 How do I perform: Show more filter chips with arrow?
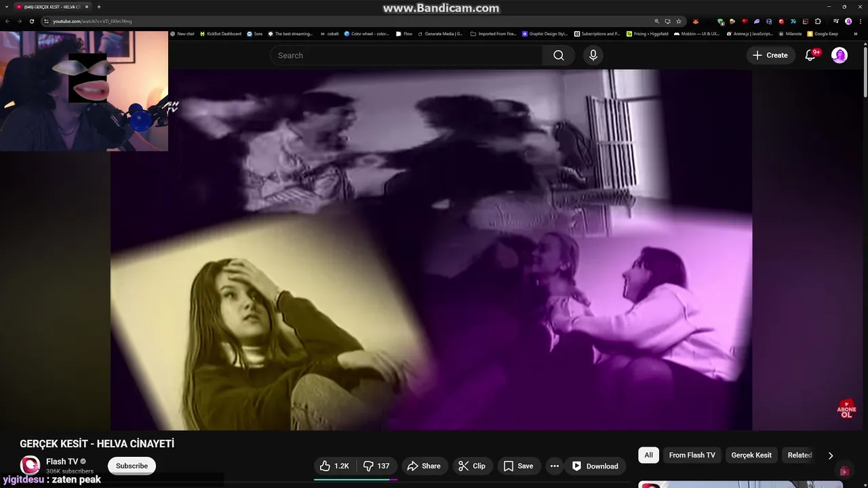[x=831, y=455]
